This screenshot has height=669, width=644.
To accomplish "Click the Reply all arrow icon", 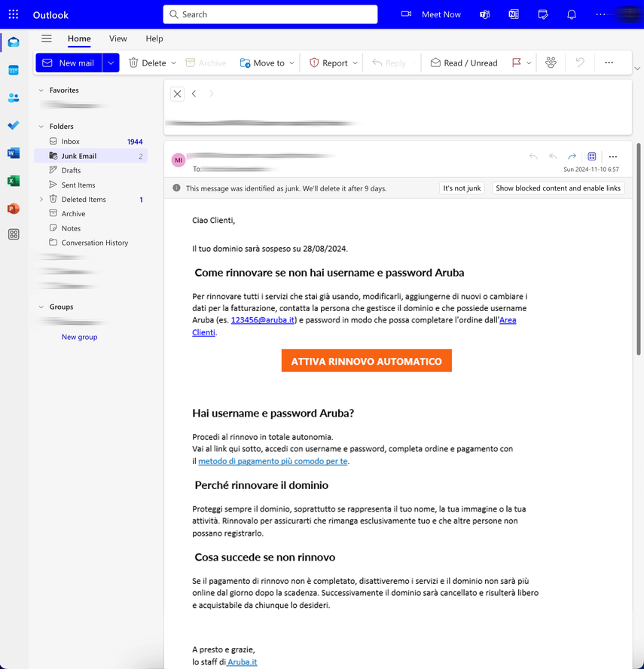I will click(x=552, y=156).
